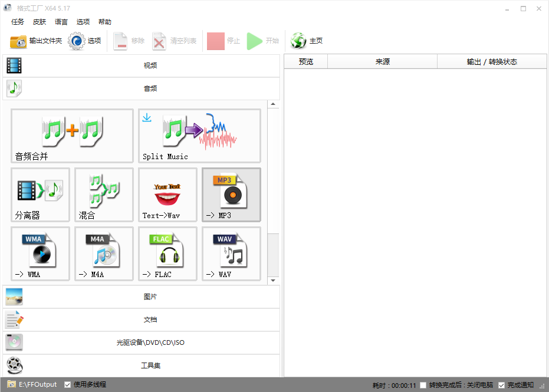Select the MP3 converter tool
The width and height of the screenshot is (549, 392).
(231, 195)
